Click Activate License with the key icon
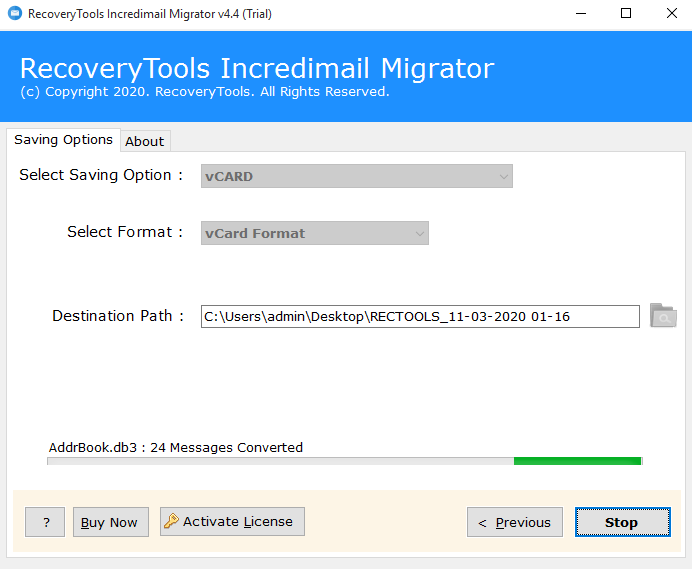Image resolution: width=692 pixels, height=569 pixels. click(x=232, y=521)
